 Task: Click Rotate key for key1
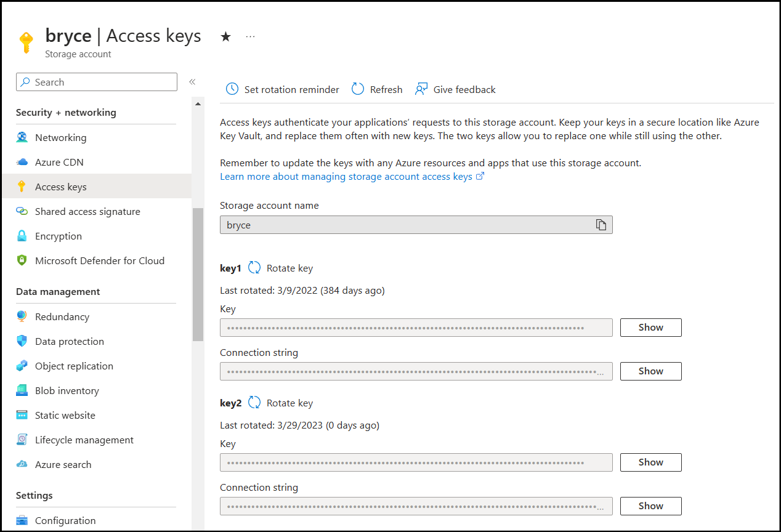click(x=289, y=268)
